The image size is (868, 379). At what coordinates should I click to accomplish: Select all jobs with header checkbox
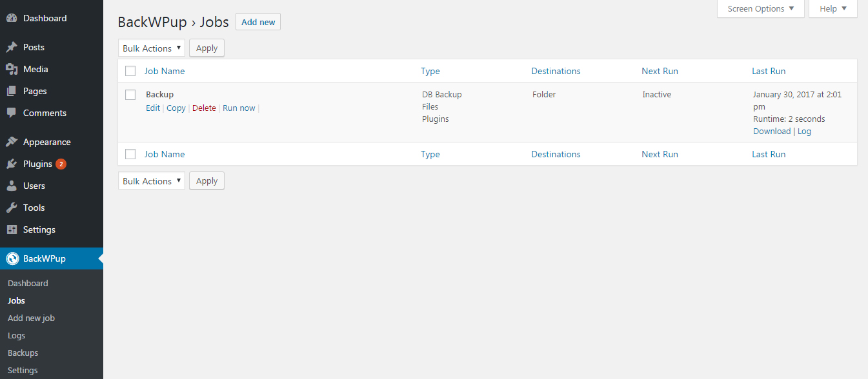point(130,71)
